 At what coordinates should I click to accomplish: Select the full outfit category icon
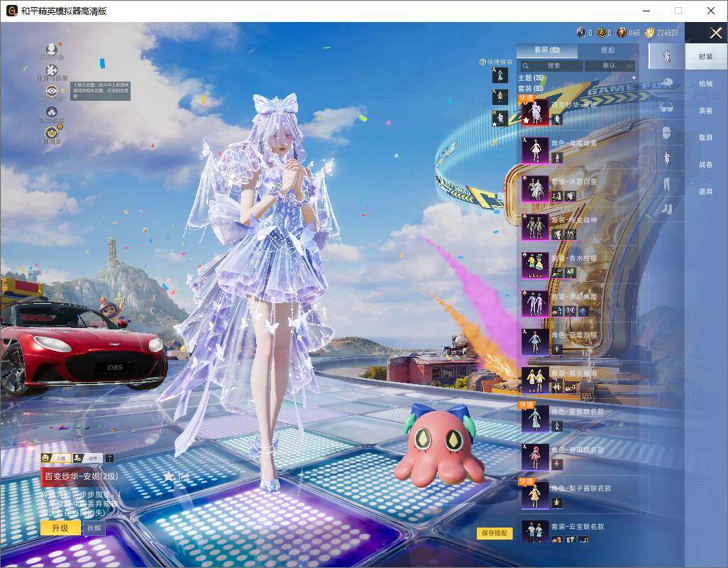tap(667, 56)
